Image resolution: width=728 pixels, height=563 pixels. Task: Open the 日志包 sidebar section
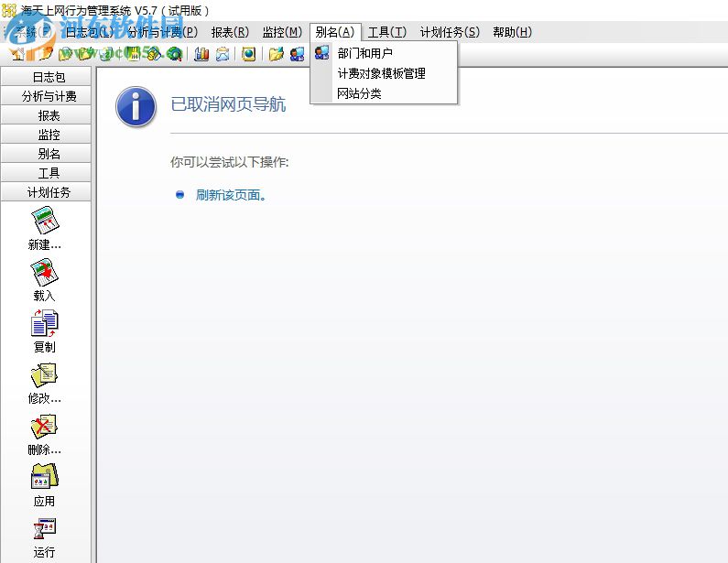(46, 77)
